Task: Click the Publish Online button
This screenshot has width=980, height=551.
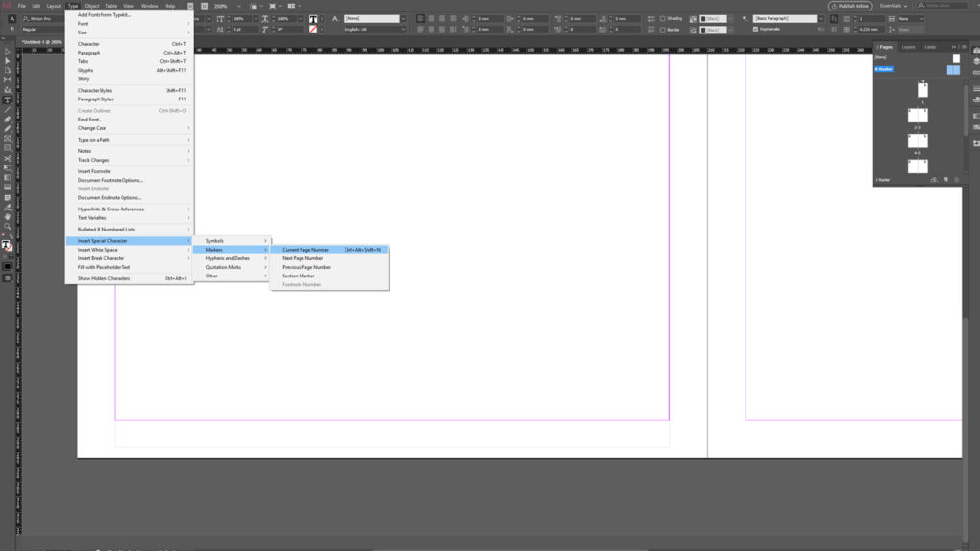Action: [x=850, y=6]
